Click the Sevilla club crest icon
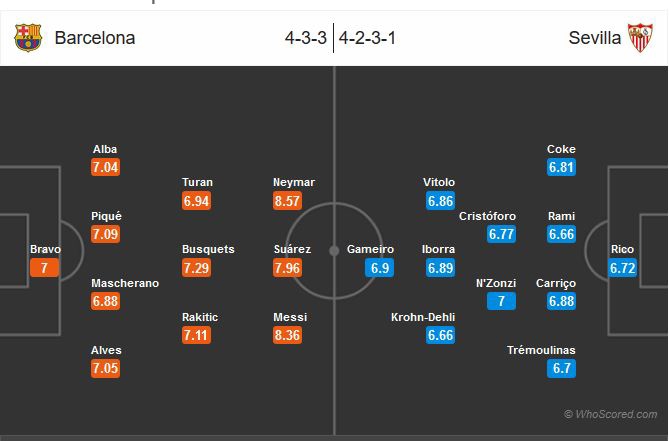Image resolution: width=669 pixels, height=441 pixels. [x=640, y=38]
